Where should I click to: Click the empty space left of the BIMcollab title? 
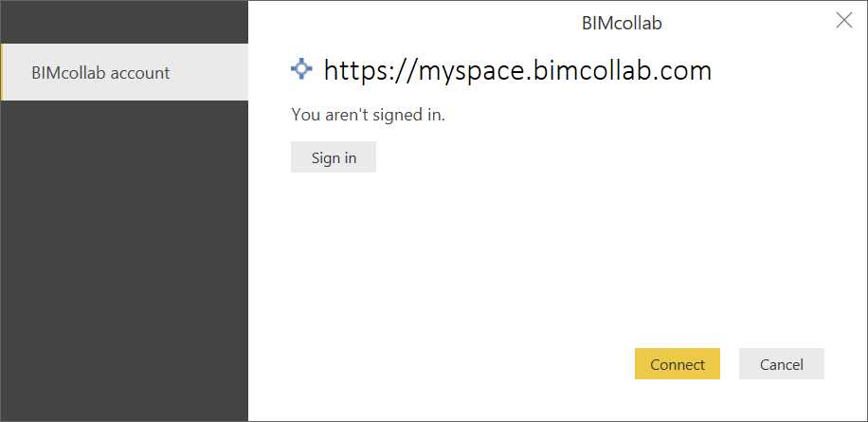tap(415, 24)
